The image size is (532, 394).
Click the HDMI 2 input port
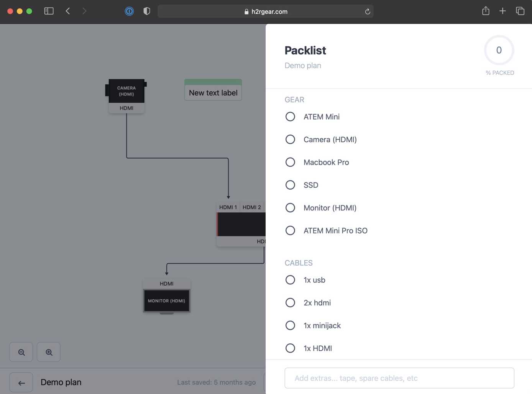coord(252,207)
